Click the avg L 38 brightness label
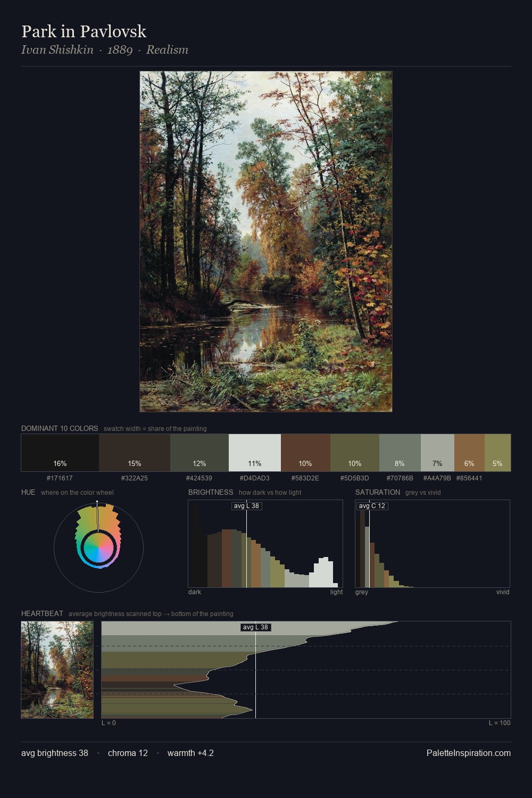This screenshot has height=798, width=532. pyautogui.click(x=247, y=506)
